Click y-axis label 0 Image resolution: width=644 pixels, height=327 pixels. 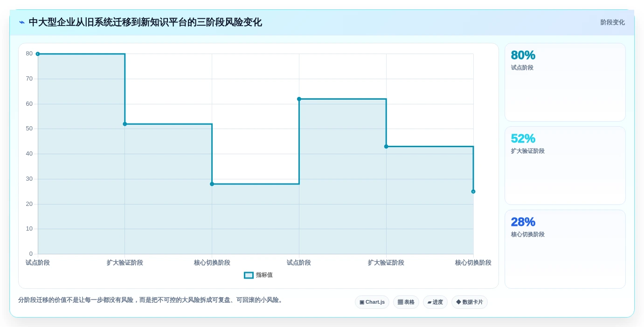coord(31,254)
